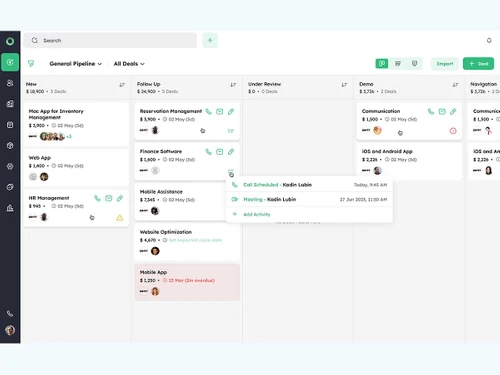Open the Deals section in sidebar
The width and height of the screenshot is (500, 375).
(10, 62)
